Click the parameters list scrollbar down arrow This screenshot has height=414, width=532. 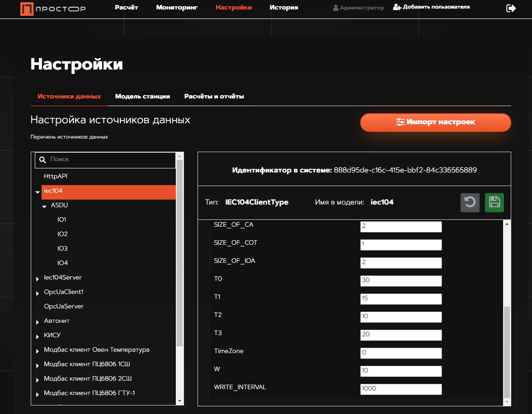click(507, 401)
